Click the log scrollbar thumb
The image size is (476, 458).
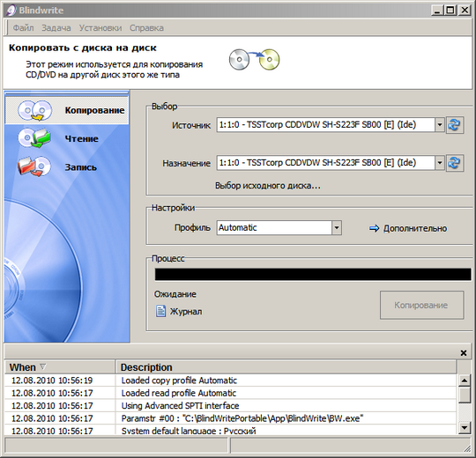465,395
